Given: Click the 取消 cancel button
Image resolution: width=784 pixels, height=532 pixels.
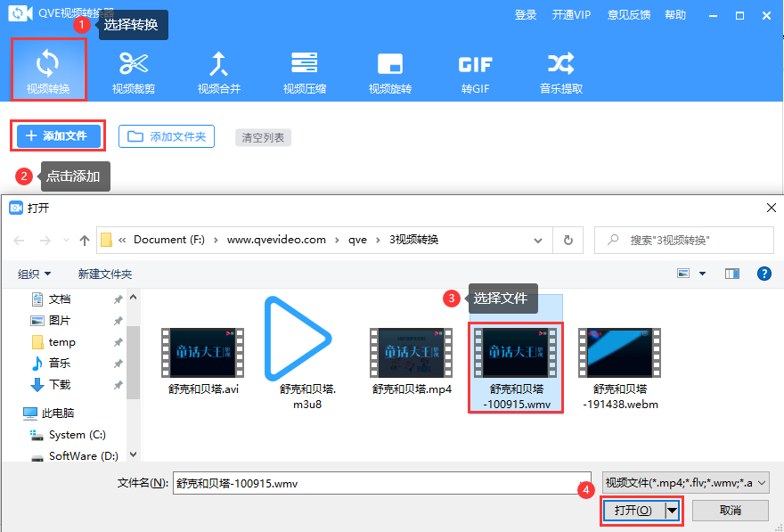Looking at the screenshot, I should pyautogui.click(x=730, y=511).
